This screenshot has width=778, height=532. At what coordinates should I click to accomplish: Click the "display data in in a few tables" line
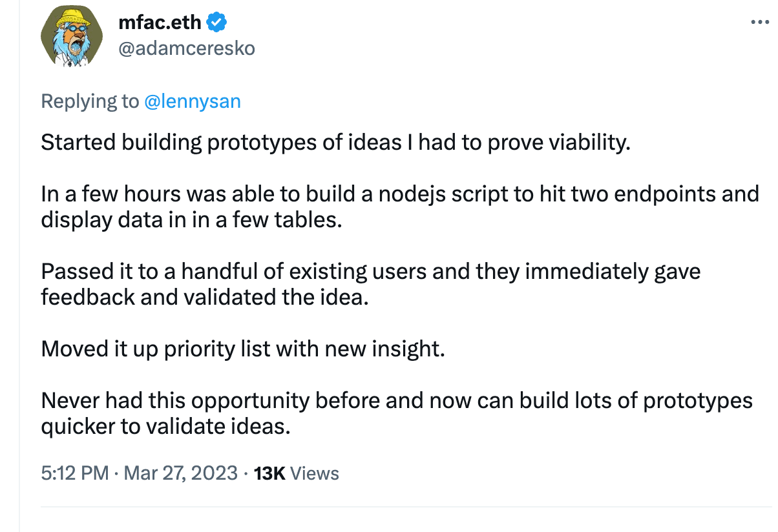(x=191, y=220)
